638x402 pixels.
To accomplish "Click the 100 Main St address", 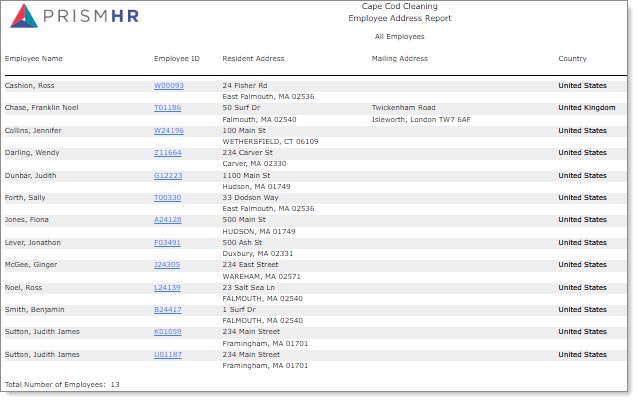I will point(244,131).
